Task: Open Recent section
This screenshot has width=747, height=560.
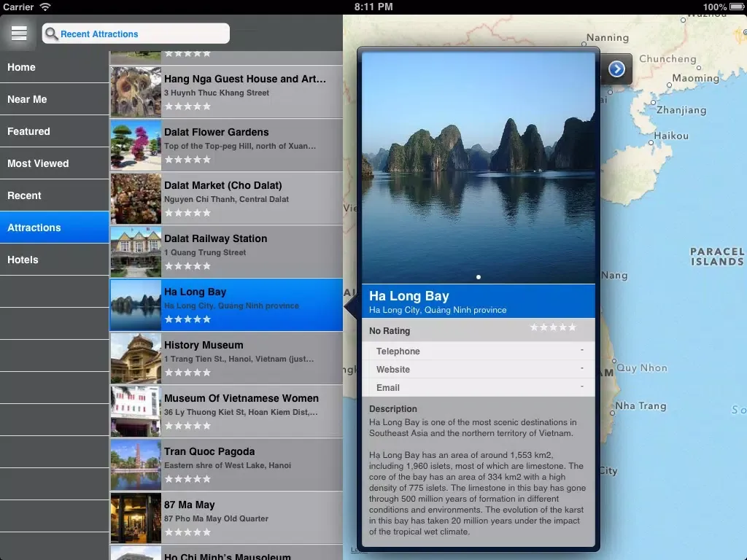Action: [54, 195]
